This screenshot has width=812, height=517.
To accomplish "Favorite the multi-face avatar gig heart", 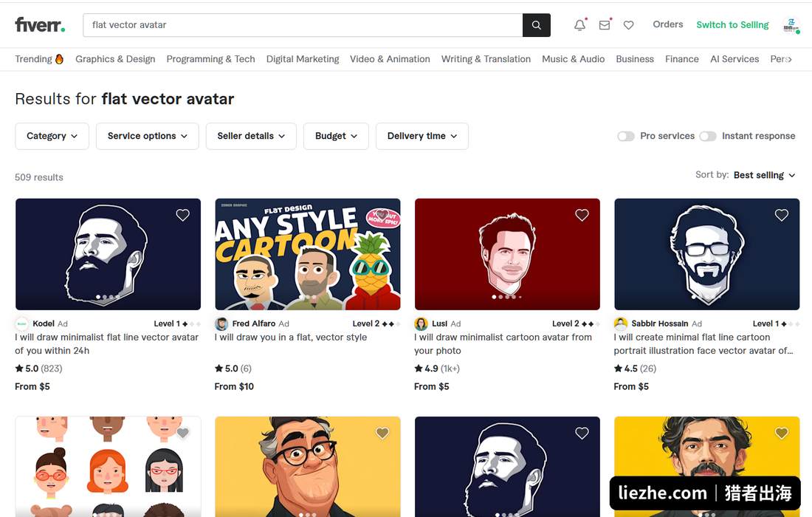I will tap(183, 433).
